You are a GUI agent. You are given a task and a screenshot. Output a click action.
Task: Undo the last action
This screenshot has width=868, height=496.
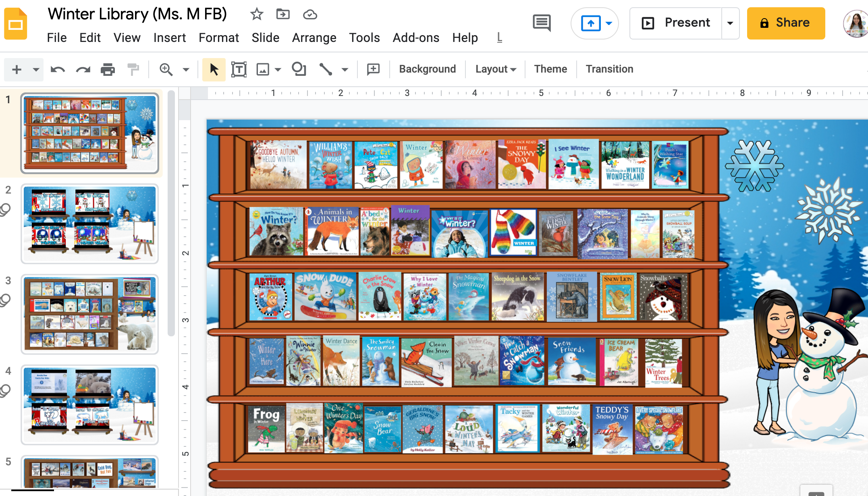58,70
